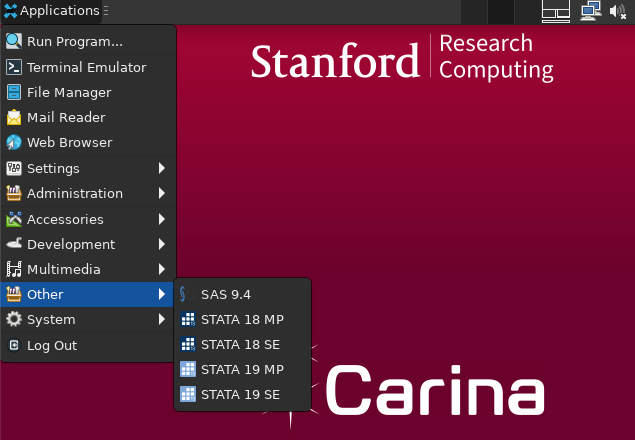This screenshot has width=635, height=440.
Task: Launch Web Browser menu entry
Action: [88, 143]
